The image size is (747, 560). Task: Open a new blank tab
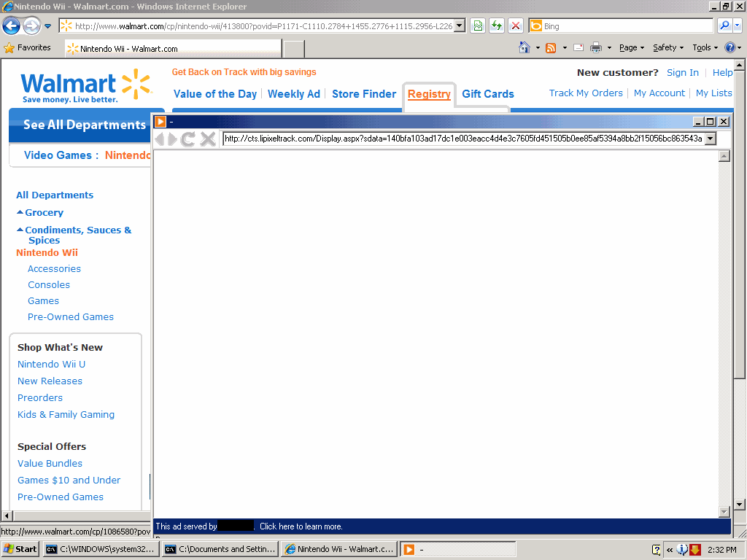coord(294,49)
